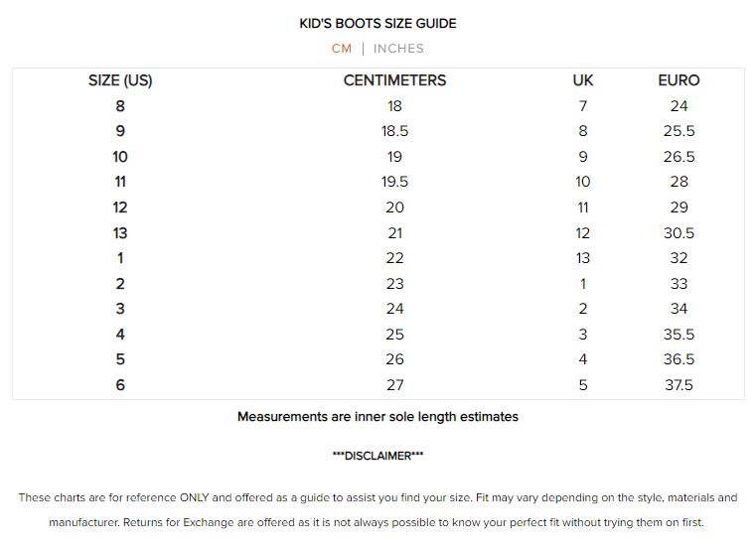Click the EURO 36.5 cell
The height and width of the screenshot is (548, 756).
[x=679, y=359]
